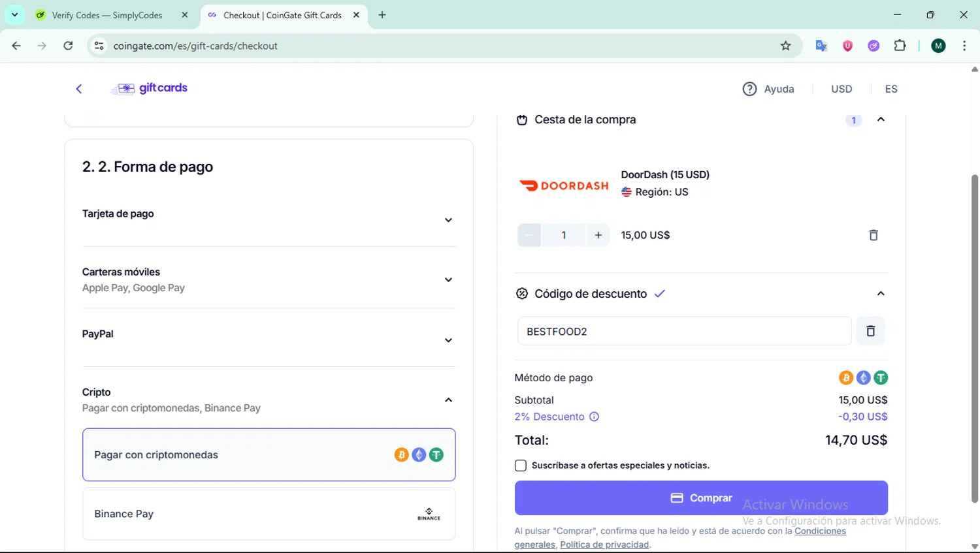Switch to Verify Codes — SimplyCodes tab

(112, 15)
